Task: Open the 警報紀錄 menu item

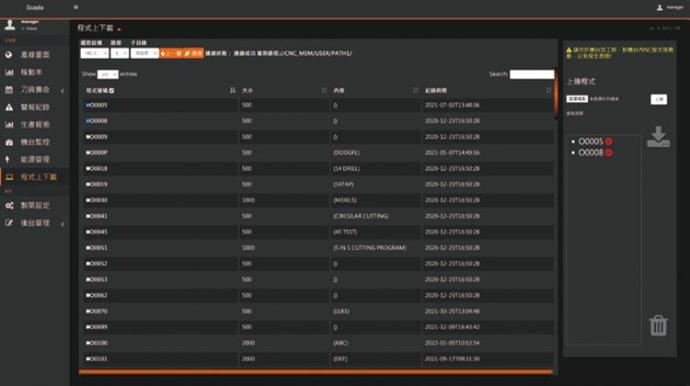Action: coord(35,107)
